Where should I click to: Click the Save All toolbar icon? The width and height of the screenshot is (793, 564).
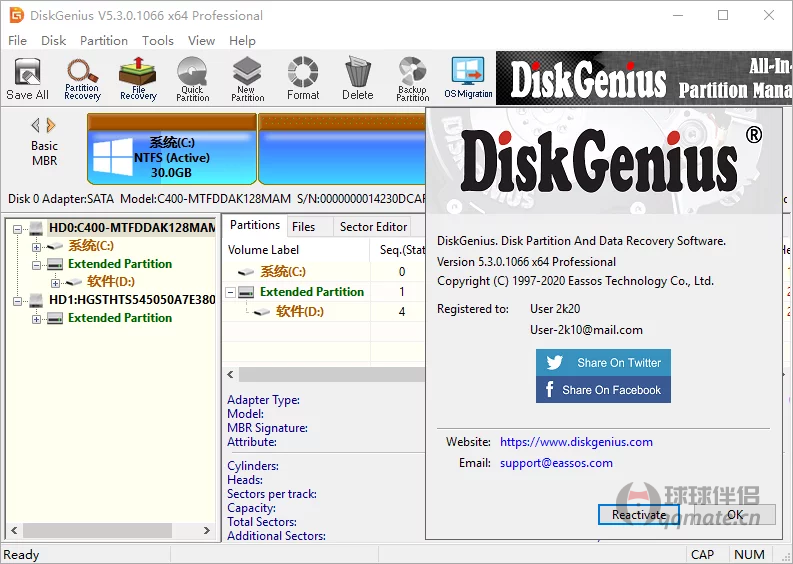pos(27,78)
